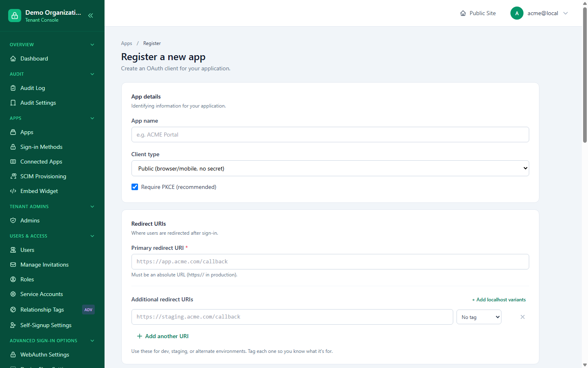Focus the additional redirect URI field
The height and width of the screenshot is (368, 588).
[292, 317]
